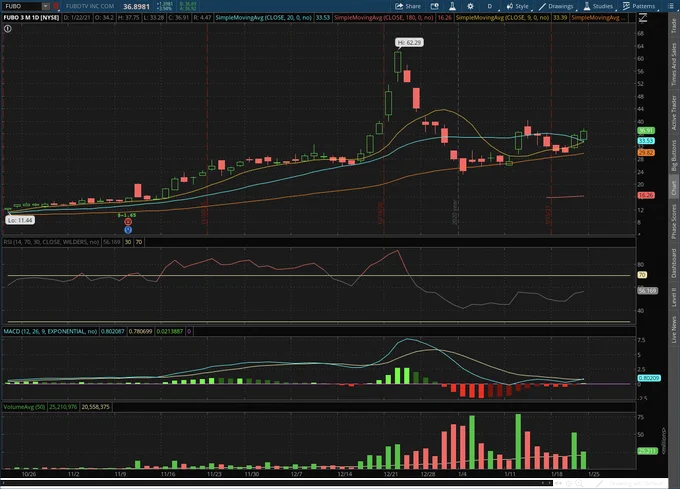This screenshot has height=489, width=680.
Task: Click the Drawing set: Default selector
Action: tap(636, 483)
